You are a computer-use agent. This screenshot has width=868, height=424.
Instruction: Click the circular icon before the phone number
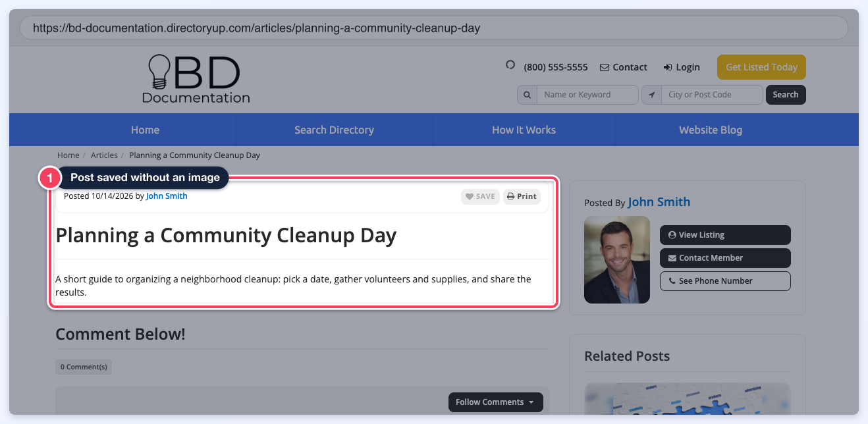510,65
